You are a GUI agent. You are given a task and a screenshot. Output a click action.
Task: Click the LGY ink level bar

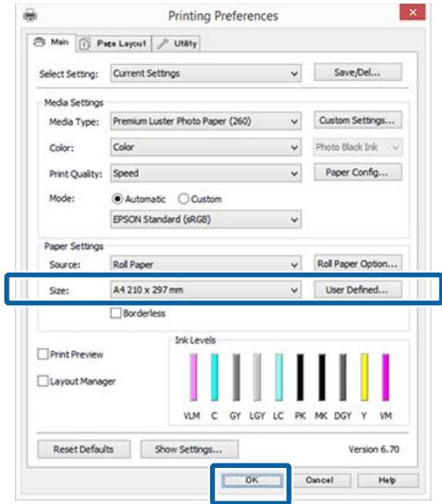tap(257, 377)
